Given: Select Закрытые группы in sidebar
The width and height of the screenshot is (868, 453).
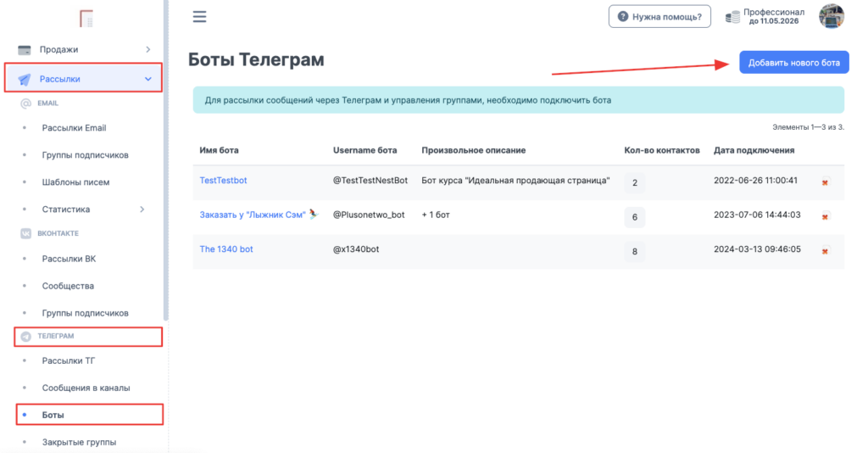Looking at the screenshot, I should (79, 442).
